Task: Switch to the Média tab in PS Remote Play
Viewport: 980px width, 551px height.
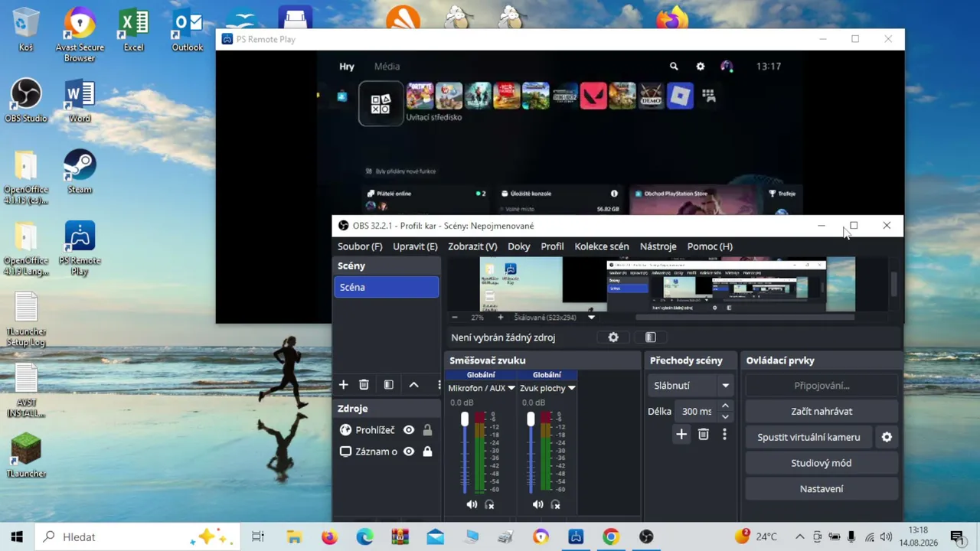Action: pos(387,67)
